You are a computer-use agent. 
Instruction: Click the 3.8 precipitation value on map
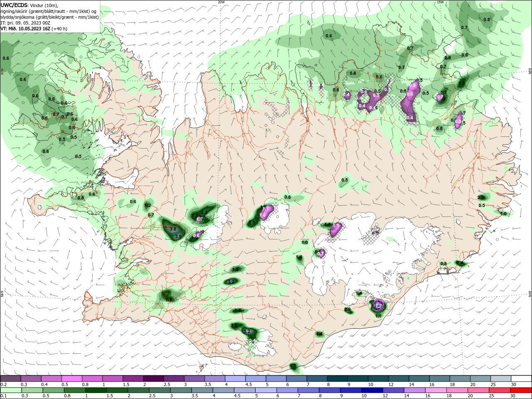point(173,229)
